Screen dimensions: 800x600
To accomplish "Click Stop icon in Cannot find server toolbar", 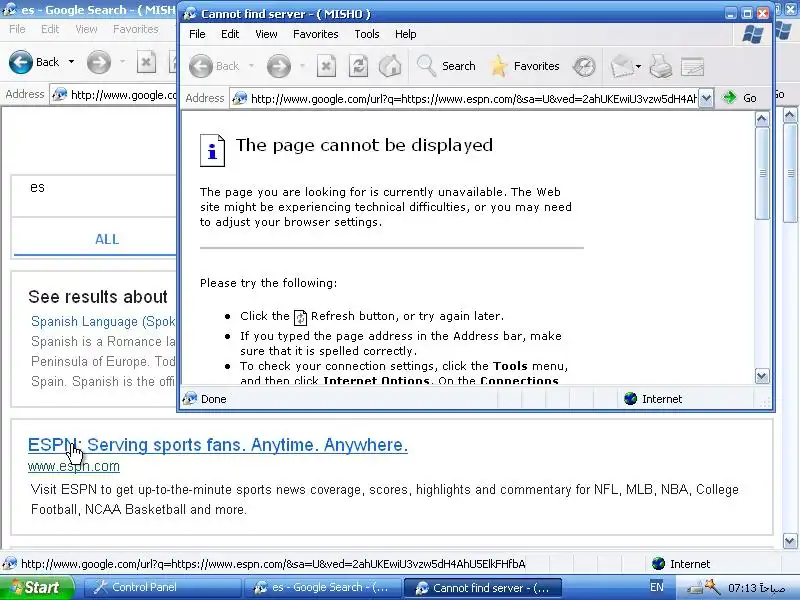I will click(x=326, y=66).
